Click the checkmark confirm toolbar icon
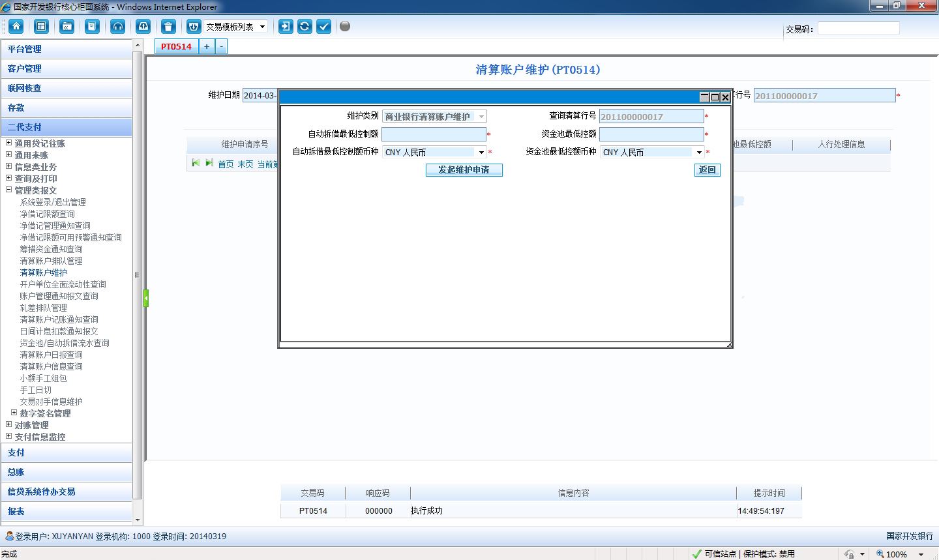Viewport: 939px width, 560px height. click(323, 26)
